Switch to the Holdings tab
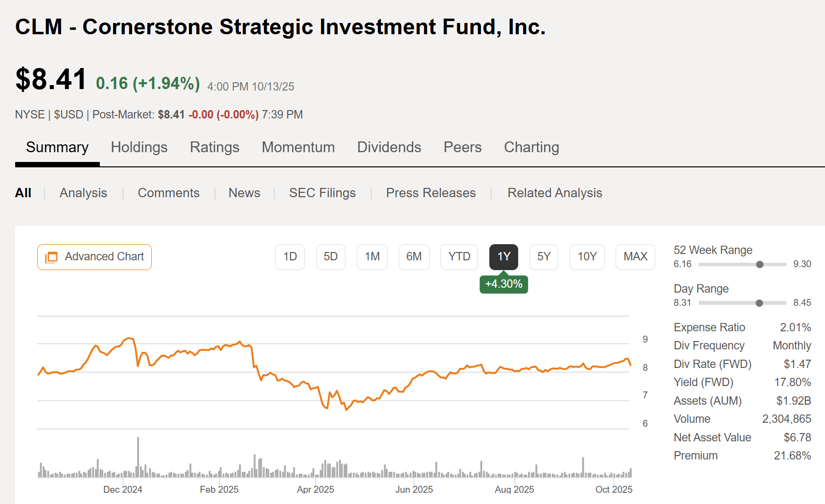825x504 pixels. 139,147
